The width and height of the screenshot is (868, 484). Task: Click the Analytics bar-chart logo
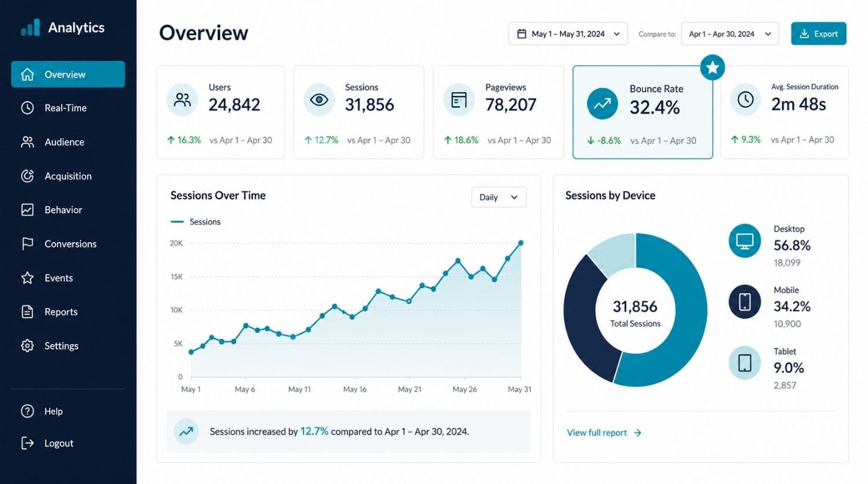tap(30, 28)
